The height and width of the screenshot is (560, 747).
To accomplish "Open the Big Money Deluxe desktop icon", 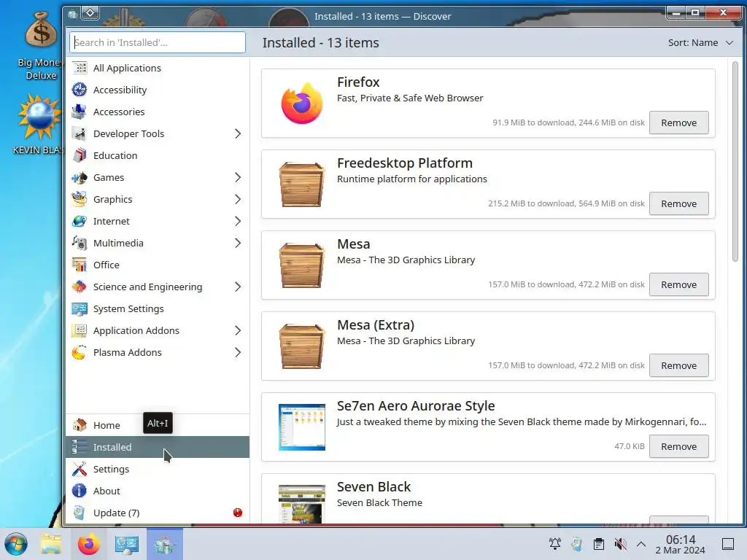I will click(41, 46).
